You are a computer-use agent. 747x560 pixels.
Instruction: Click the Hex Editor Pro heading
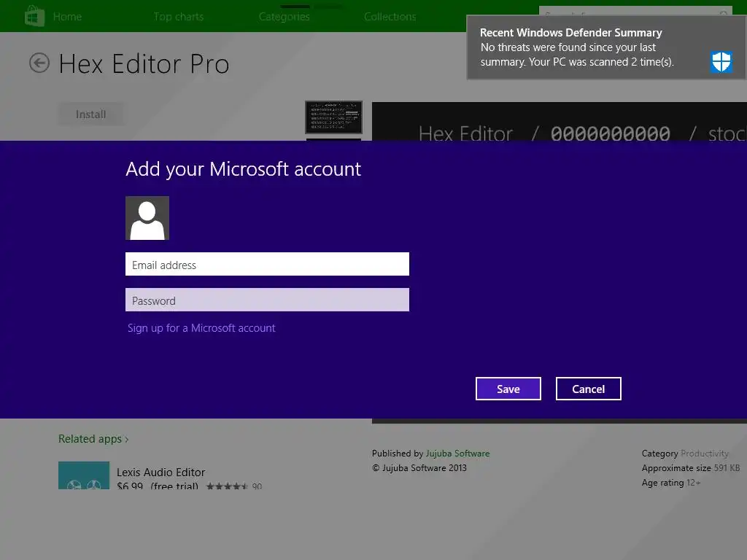pos(144,64)
